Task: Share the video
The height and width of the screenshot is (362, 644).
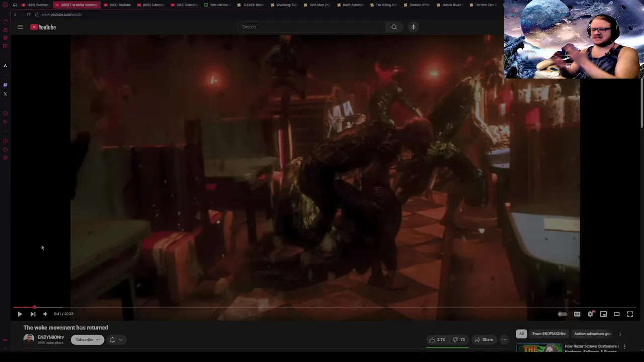Action: pos(484,340)
